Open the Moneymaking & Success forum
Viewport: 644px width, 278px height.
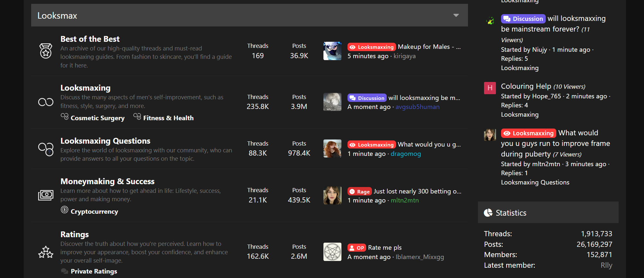click(x=107, y=181)
